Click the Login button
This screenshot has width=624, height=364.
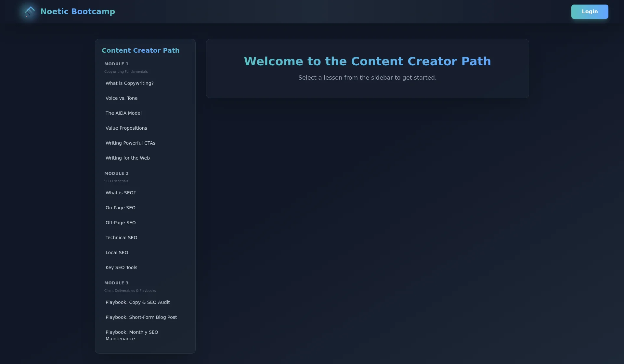(x=590, y=12)
